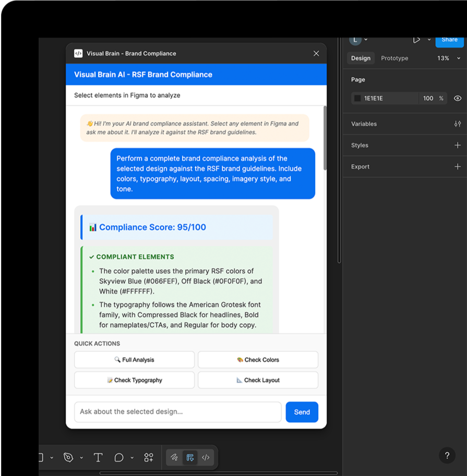Open the Actions and components tool
Image resolution: width=467 pixels, height=476 pixels.
click(149, 457)
